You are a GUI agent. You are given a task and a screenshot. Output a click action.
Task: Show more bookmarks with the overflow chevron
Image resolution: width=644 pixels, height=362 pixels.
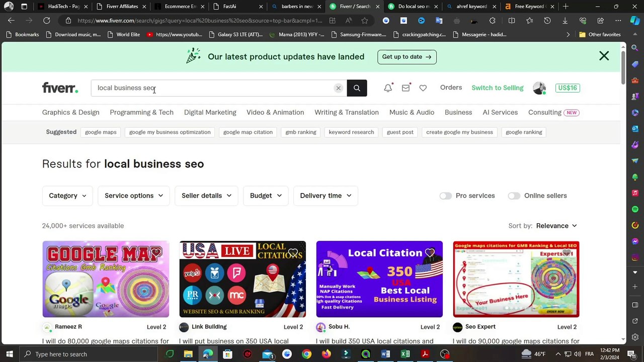(568, 35)
